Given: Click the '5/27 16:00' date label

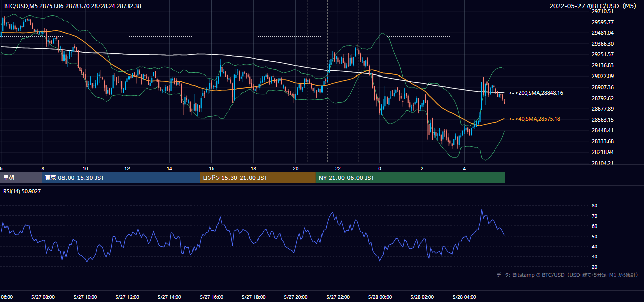Looking at the screenshot, I should 211,297.
